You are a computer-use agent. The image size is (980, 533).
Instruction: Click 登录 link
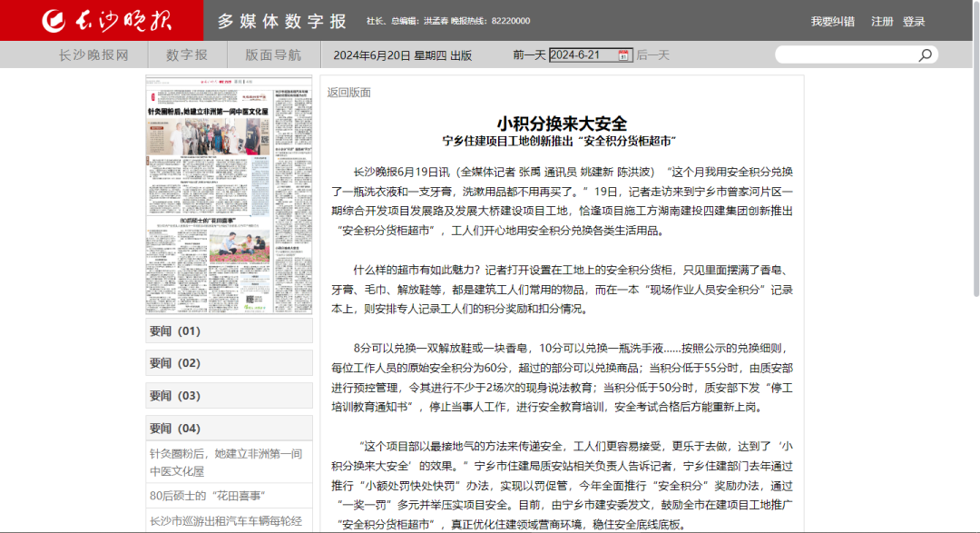pos(914,21)
